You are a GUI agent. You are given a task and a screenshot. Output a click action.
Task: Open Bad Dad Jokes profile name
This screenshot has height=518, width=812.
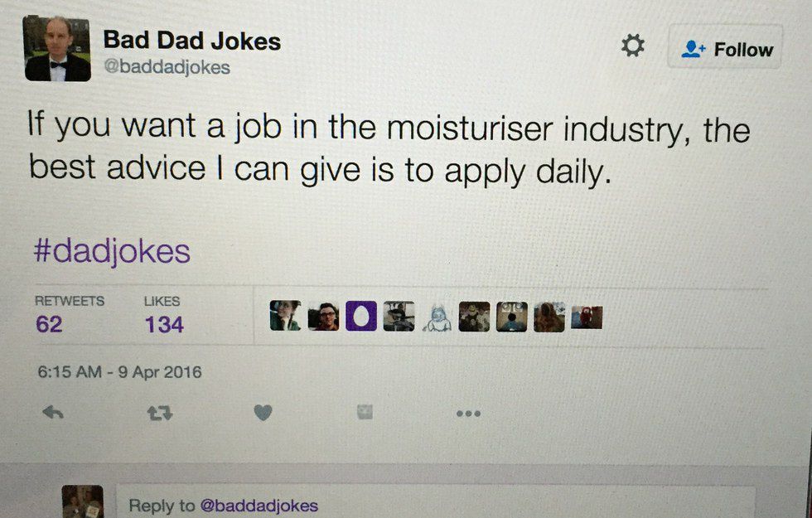click(191, 41)
